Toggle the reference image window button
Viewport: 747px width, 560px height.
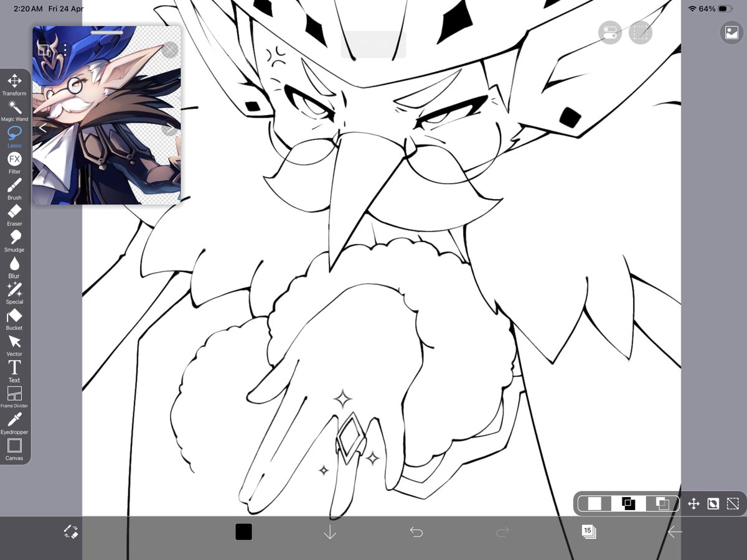731,33
